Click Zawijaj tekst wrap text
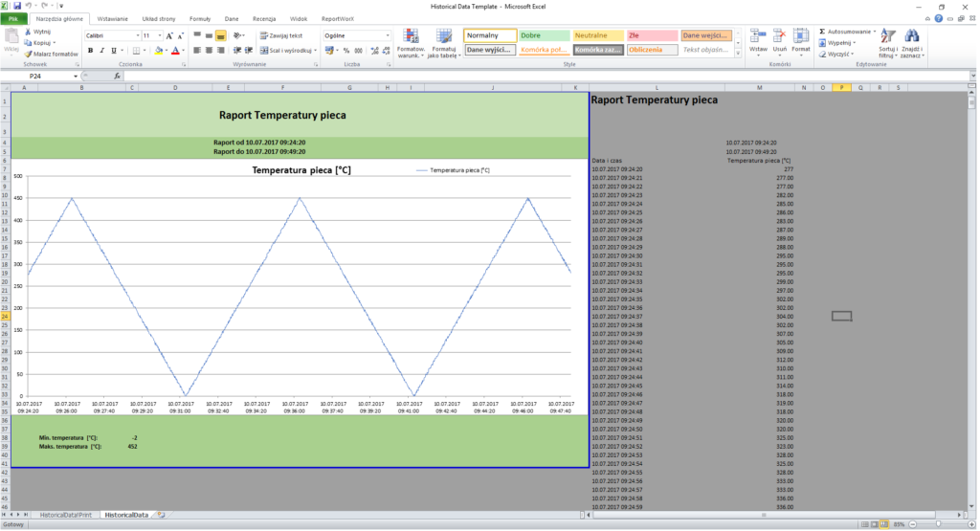 point(281,35)
